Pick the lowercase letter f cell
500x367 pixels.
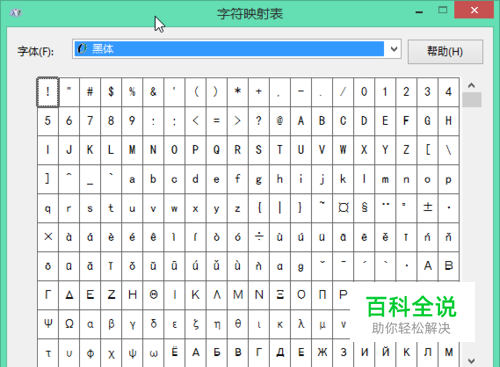click(x=238, y=179)
